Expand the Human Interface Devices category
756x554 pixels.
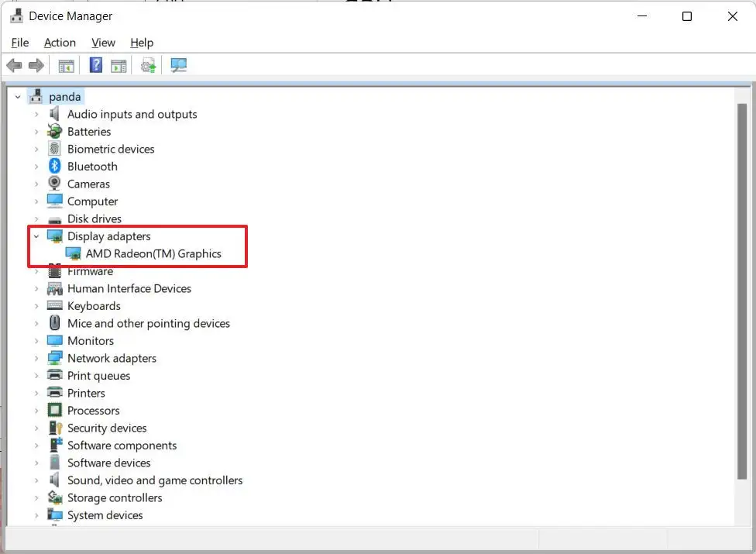tap(36, 288)
